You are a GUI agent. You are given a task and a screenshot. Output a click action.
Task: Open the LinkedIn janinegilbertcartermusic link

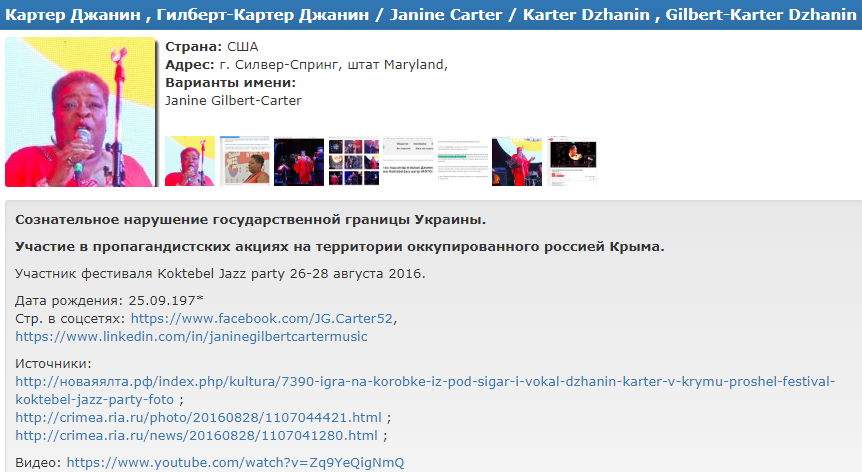click(191, 336)
